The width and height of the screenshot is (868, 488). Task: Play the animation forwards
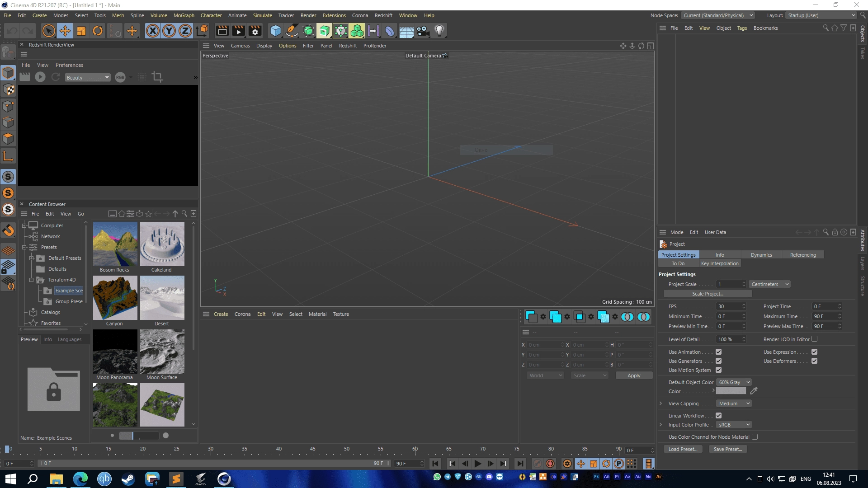[x=478, y=464]
